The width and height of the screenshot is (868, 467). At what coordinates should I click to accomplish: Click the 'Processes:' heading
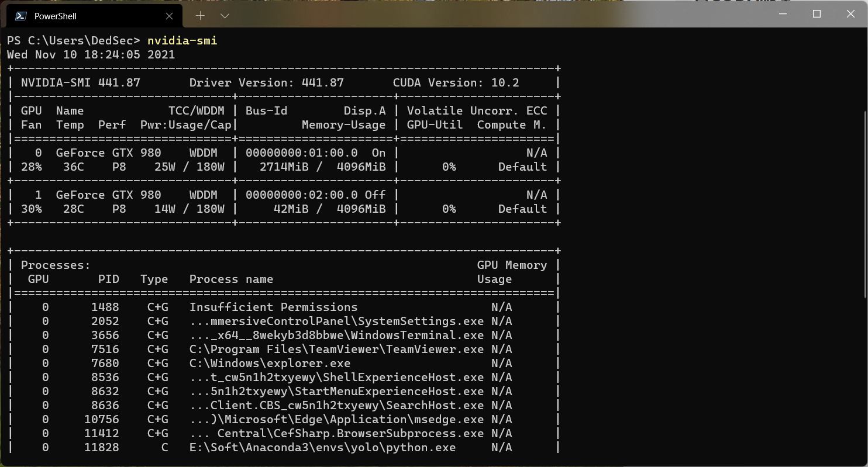pyautogui.click(x=56, y=265)
